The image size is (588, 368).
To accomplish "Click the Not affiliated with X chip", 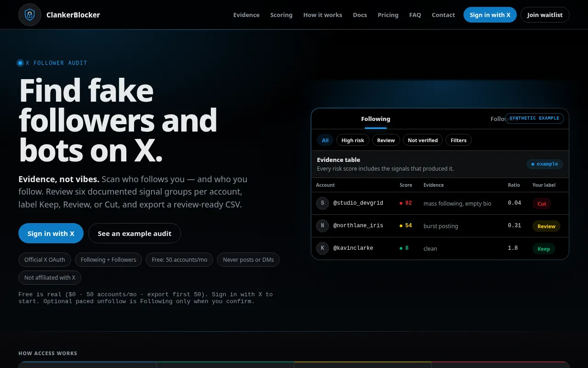I will tap(50, 278).
